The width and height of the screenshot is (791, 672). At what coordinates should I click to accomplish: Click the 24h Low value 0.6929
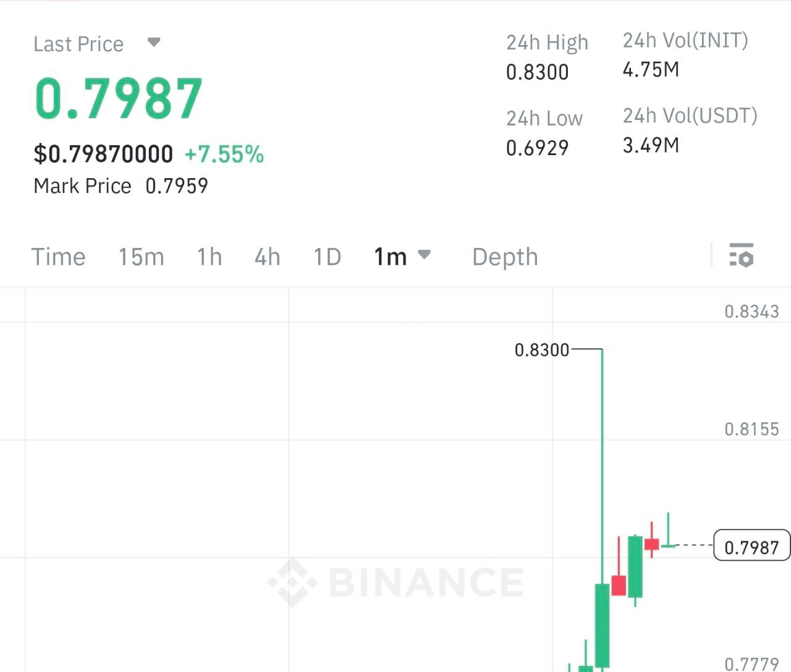537,148
